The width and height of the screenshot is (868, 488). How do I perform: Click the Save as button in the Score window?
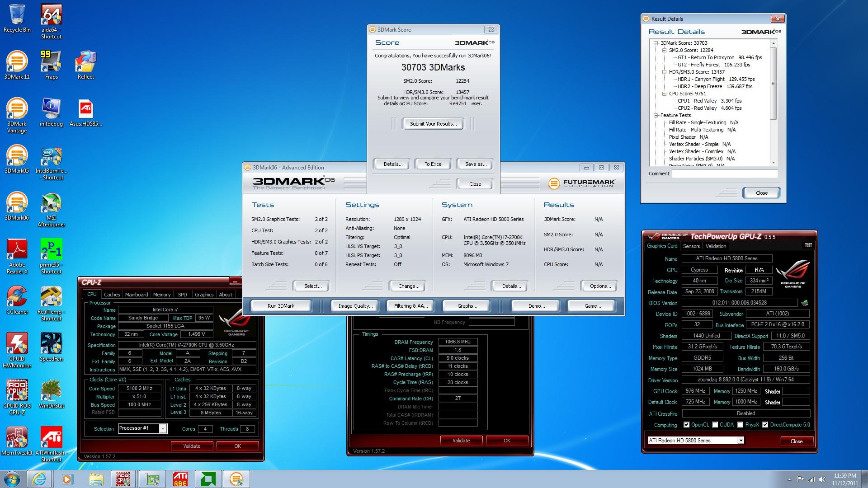point(476,164)
